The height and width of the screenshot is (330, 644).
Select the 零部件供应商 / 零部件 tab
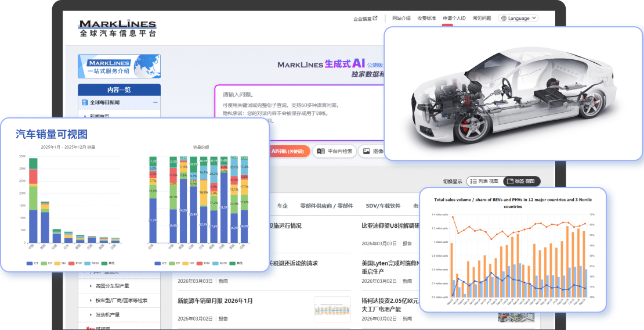(326, 206)
